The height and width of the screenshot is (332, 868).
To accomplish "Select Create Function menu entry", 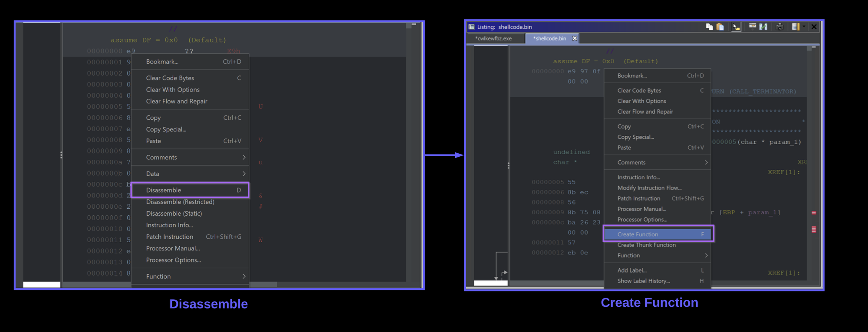I will [658, 234].
